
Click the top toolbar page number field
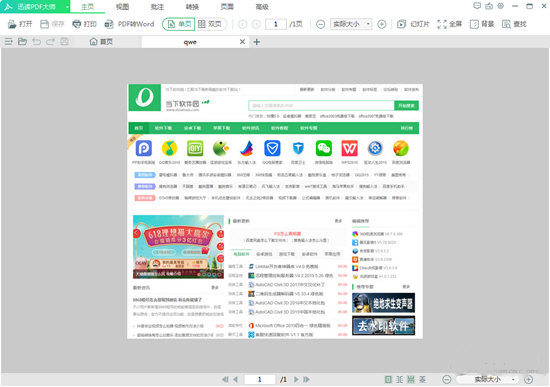276,24
